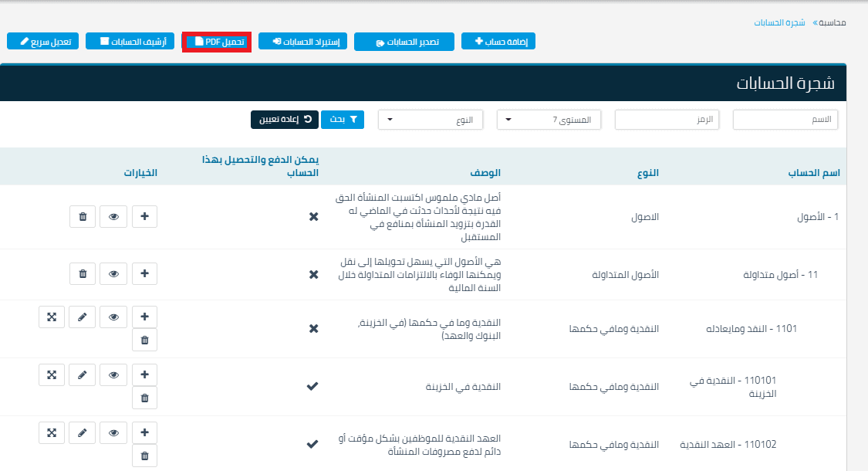Export accounts using تصدير الحسابات
868x471 pixels.
tap(404, 42)
